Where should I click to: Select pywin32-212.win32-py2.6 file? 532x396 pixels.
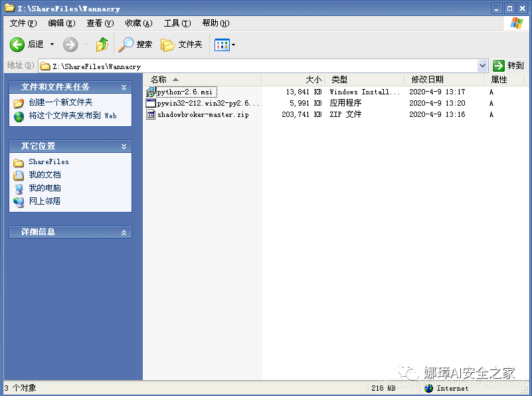[208, 103]
